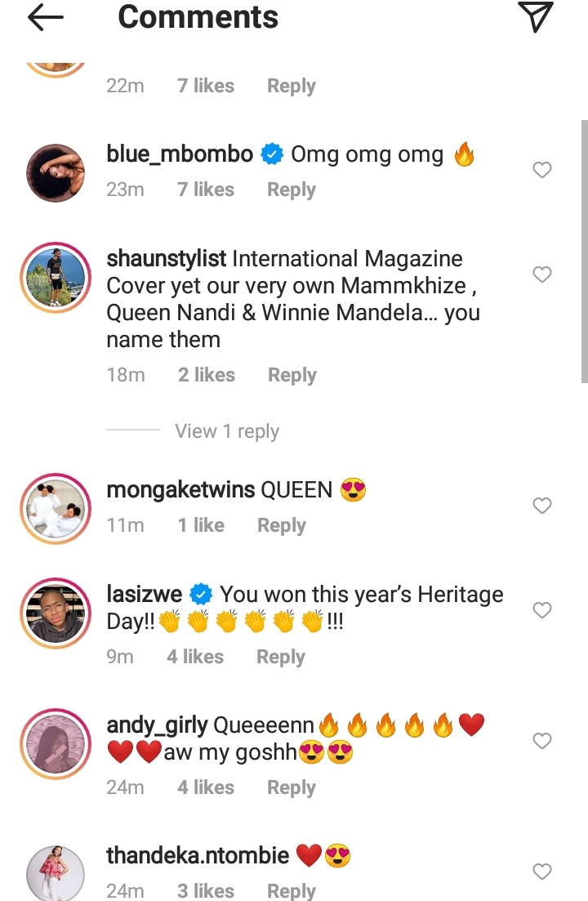588x901 pixels.
Task: Like blue_mbombo's comment with heart
Action: tap(542, 170)
